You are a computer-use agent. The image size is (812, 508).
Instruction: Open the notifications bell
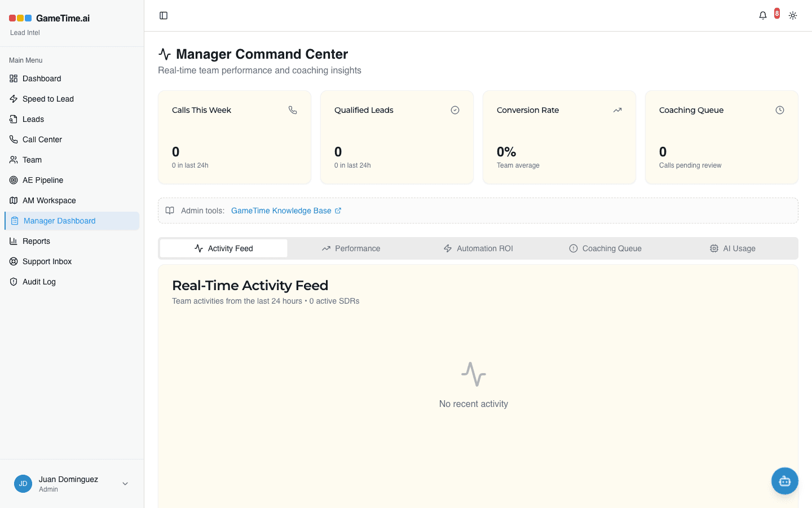(763, 16)
